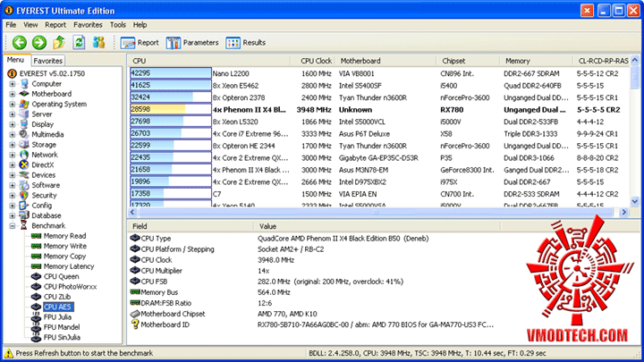This screenshot has width=644, height=362.
Task: Click the Config icon in the tree
Action: (x=24, y=206)
